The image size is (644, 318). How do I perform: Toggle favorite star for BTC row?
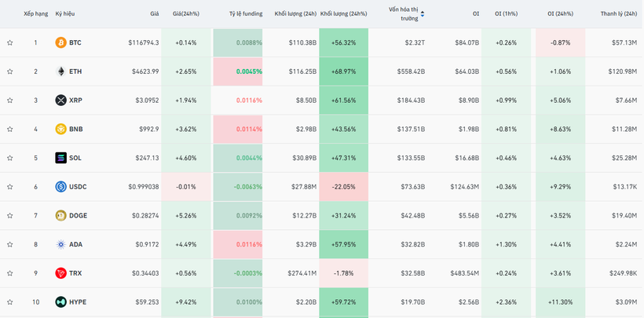pos(10,42)
